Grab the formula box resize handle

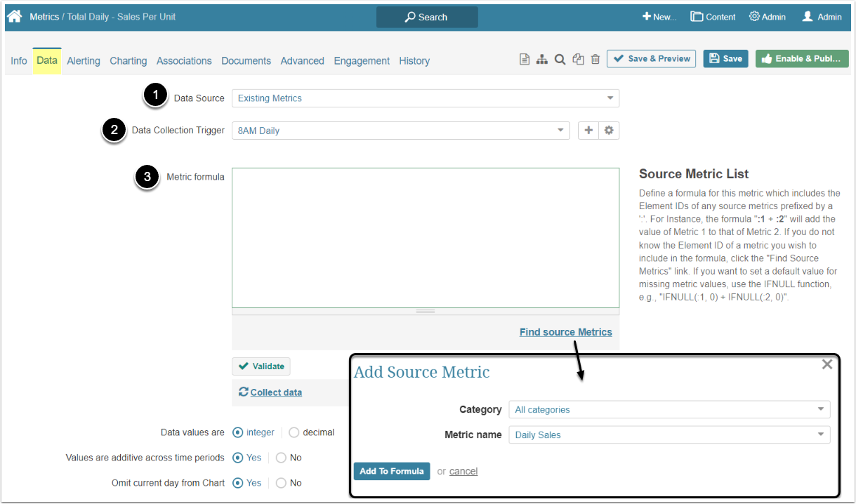pos(426,311)
